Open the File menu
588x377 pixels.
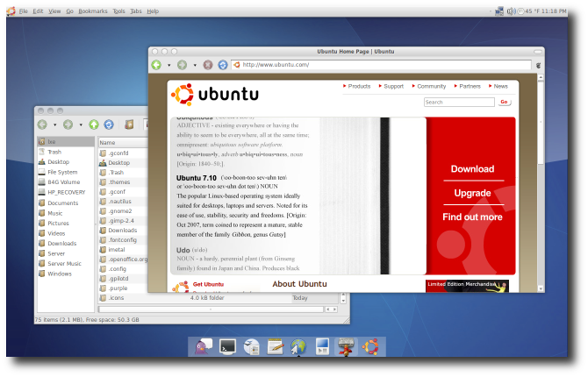point(23,11)
